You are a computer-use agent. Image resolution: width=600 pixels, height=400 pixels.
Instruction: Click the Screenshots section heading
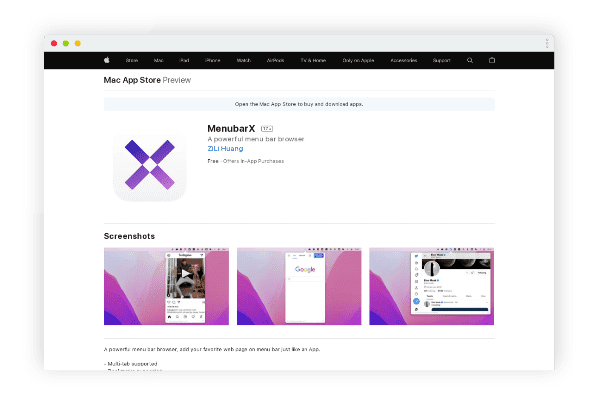tap(129, 236)
